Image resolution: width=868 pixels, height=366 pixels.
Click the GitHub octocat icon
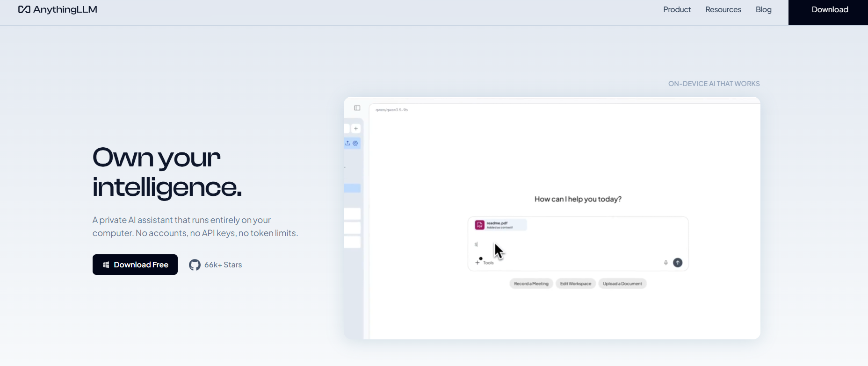(195, 265)
